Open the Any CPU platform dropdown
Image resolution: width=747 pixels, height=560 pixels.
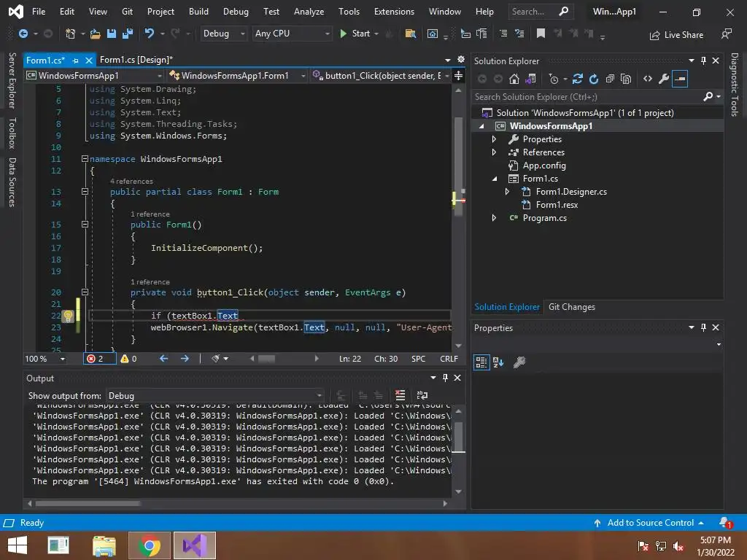pos(292,34)
